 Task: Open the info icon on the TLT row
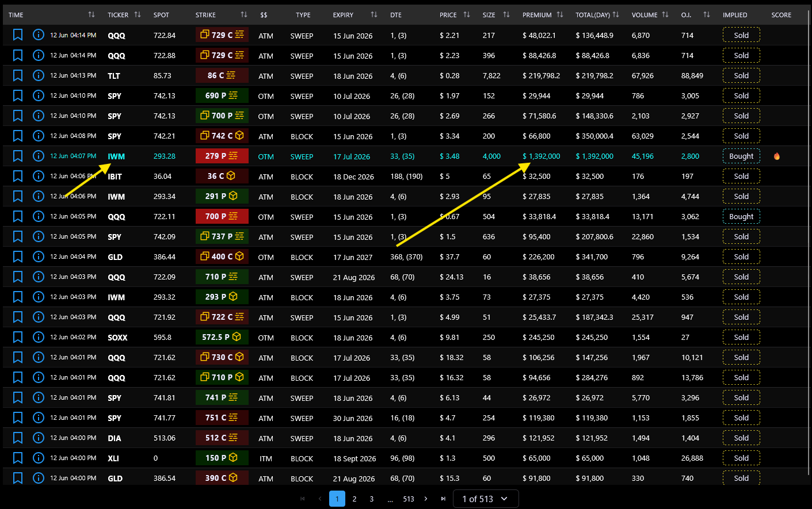click(39, 75)
